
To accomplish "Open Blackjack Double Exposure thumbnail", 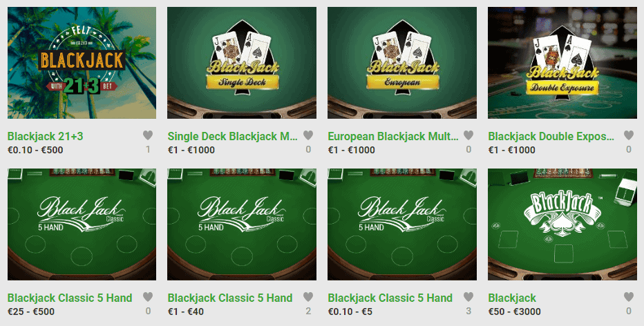I will pos(562,63).
